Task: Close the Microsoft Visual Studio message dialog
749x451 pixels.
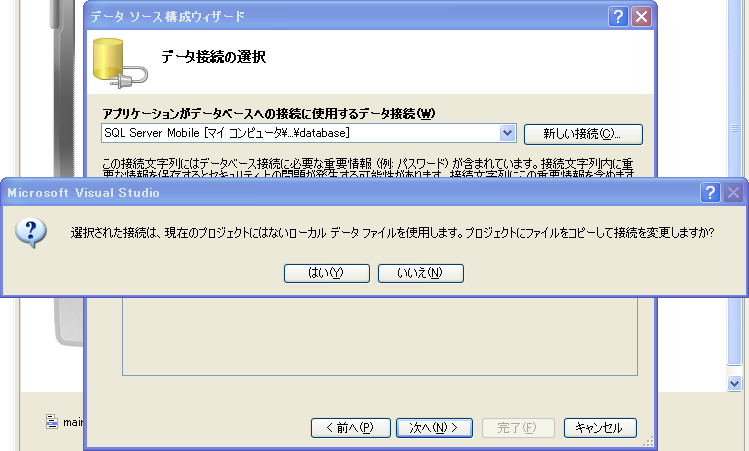Action: (733, 193)
